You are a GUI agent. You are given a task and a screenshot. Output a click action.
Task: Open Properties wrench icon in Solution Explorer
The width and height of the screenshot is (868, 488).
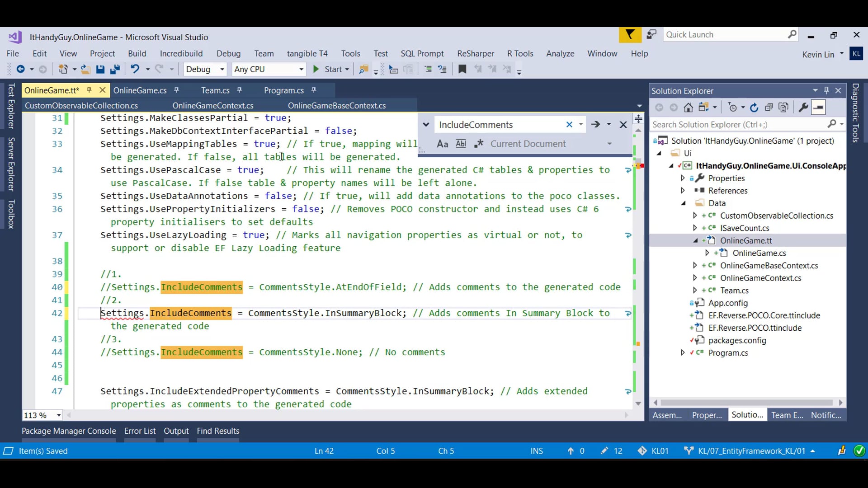(x=803, y=108)
